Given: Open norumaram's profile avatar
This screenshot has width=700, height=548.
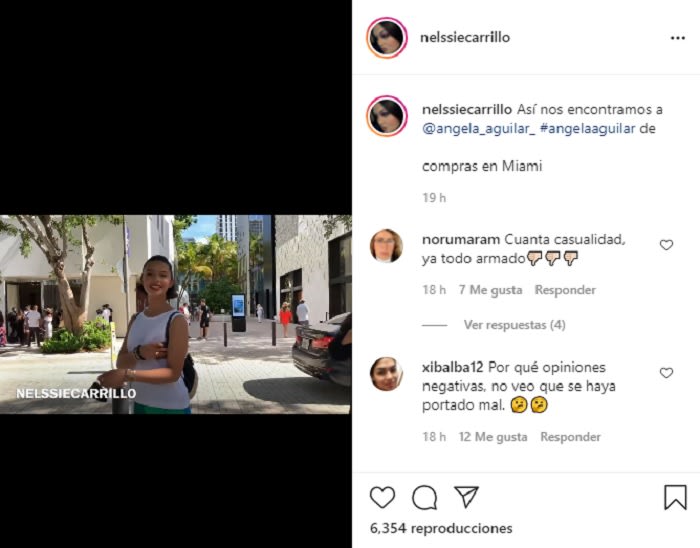Looking at the screenshot, I should 387,245.
